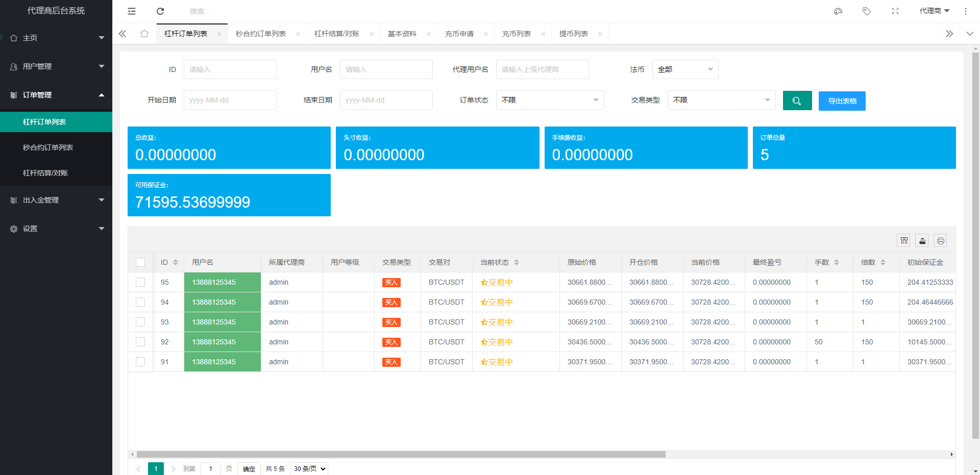This screenshot has width=980, height=475.
Task: Click the print icon above table
Action: point(940,241)
